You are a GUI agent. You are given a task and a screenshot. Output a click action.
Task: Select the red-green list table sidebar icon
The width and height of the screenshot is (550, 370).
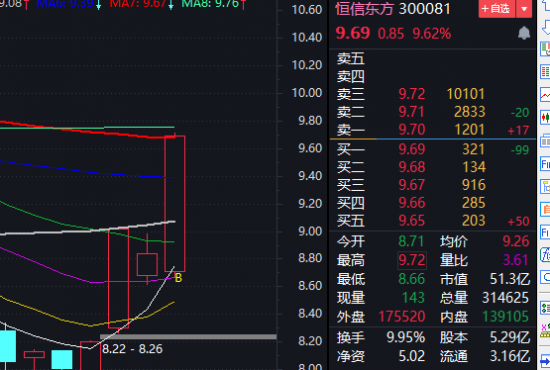coord(545,72)
